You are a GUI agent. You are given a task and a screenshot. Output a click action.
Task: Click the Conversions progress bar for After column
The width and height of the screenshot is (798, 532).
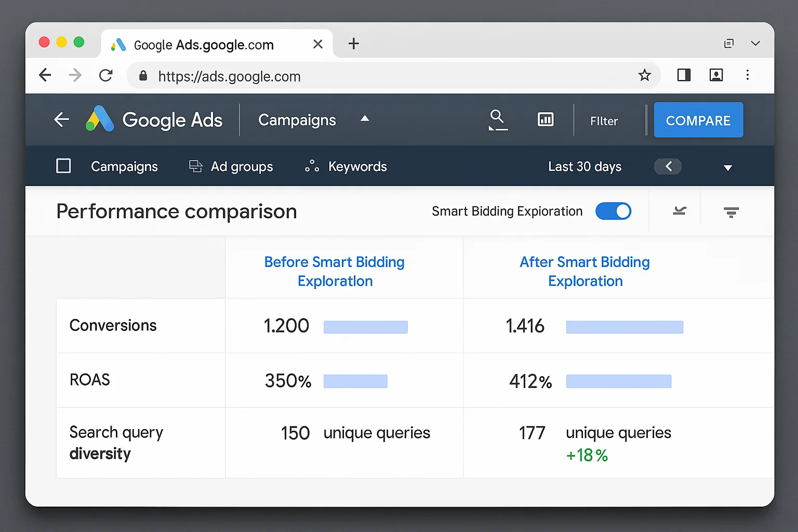(624, 327)
